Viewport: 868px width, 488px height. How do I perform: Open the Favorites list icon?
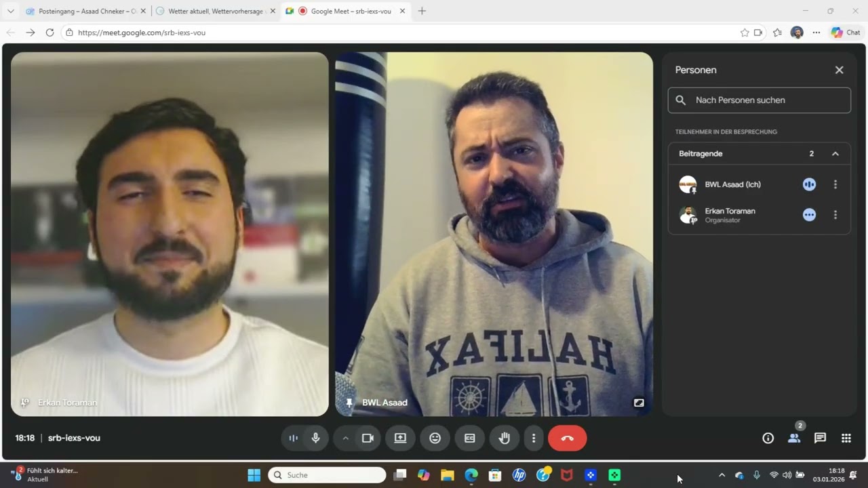tap(777, 33)
